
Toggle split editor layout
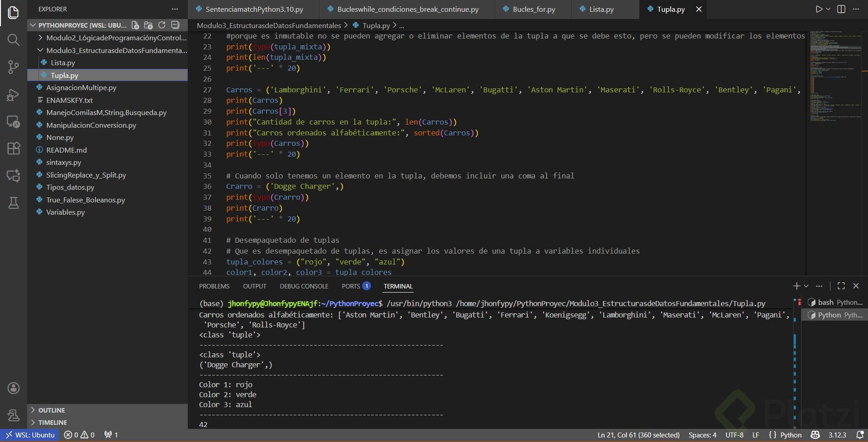[841, 9]
